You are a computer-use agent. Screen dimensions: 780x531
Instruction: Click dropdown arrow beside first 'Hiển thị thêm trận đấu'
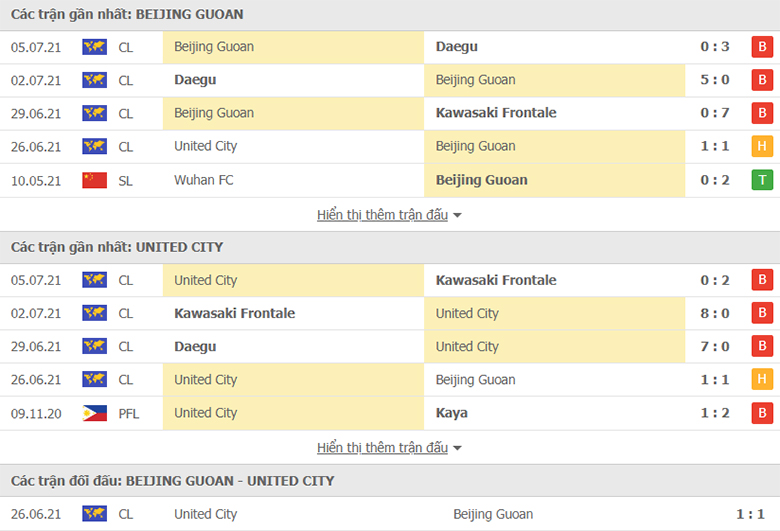coord(457,215)
